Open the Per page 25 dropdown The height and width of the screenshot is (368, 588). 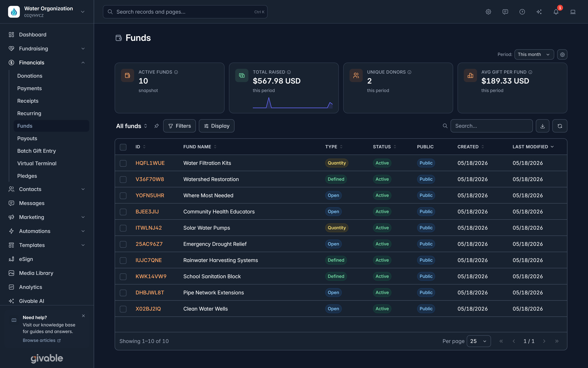(x=478, y=341)
